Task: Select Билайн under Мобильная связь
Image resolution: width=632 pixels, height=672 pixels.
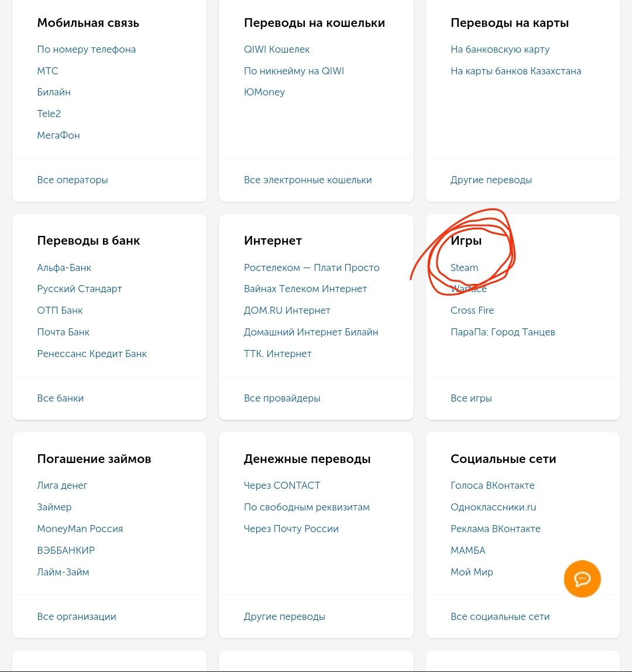Action: (x=54, y=92)
